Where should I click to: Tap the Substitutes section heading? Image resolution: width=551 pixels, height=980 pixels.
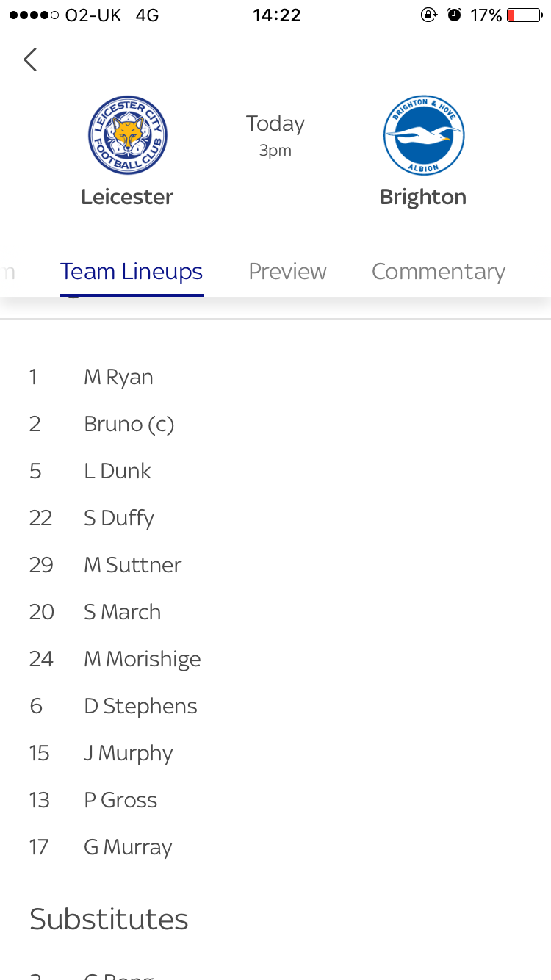[109, 919]
